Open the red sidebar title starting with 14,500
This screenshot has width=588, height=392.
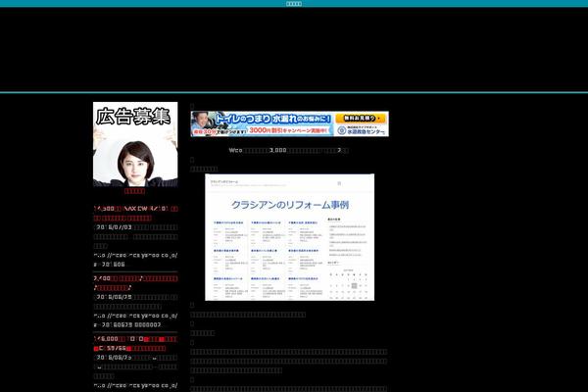click(x=136, y=213)
